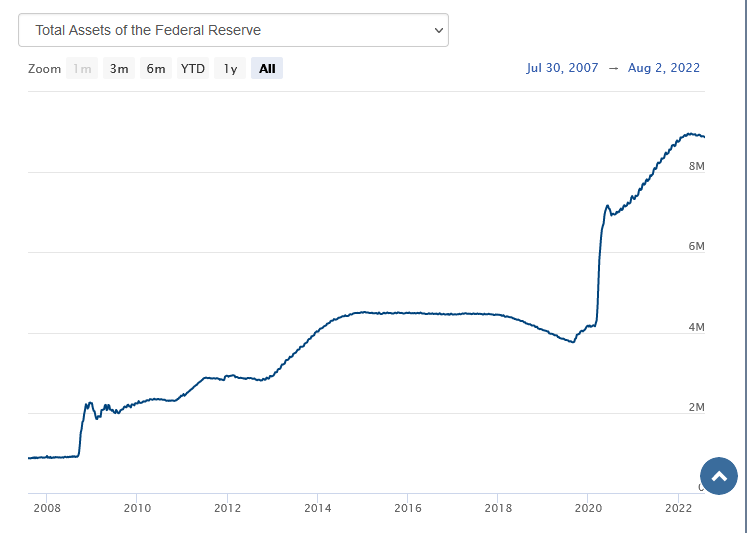Click the 2012 x-axis label
Viewport: 747px width, 533px height.
click(x=228, y=508)
